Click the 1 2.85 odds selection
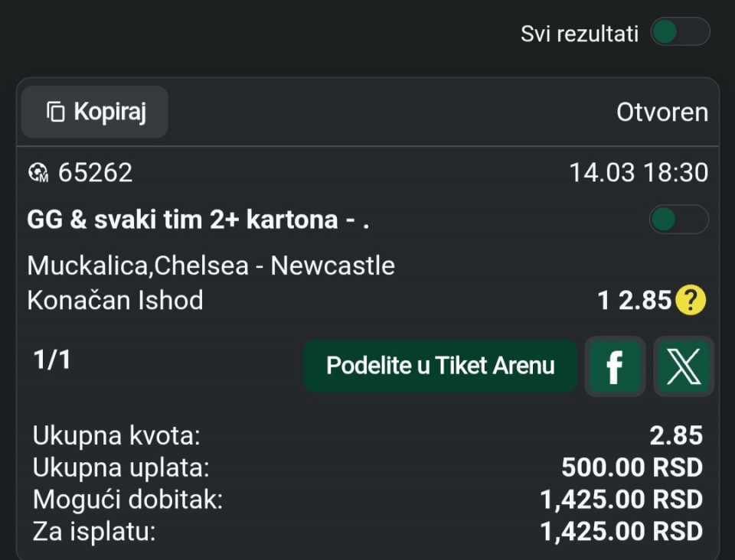This screenshot has height=560, width=735. (634, 301)
